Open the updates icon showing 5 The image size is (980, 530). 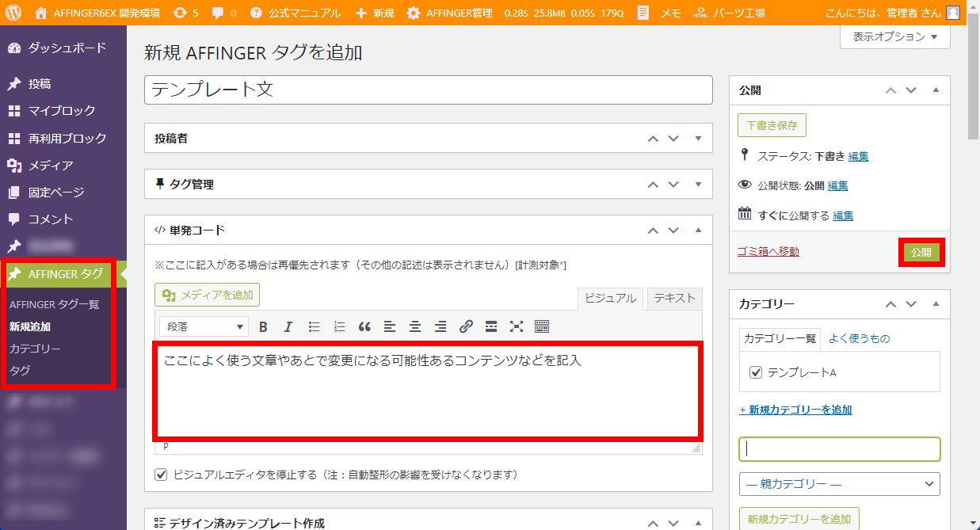click(x=180, y=13)
